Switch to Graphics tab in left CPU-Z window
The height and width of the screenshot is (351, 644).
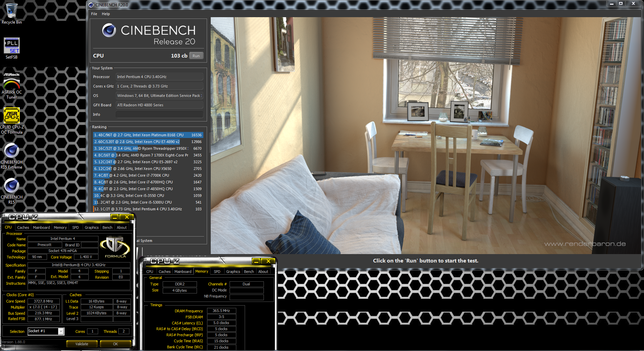92,227
